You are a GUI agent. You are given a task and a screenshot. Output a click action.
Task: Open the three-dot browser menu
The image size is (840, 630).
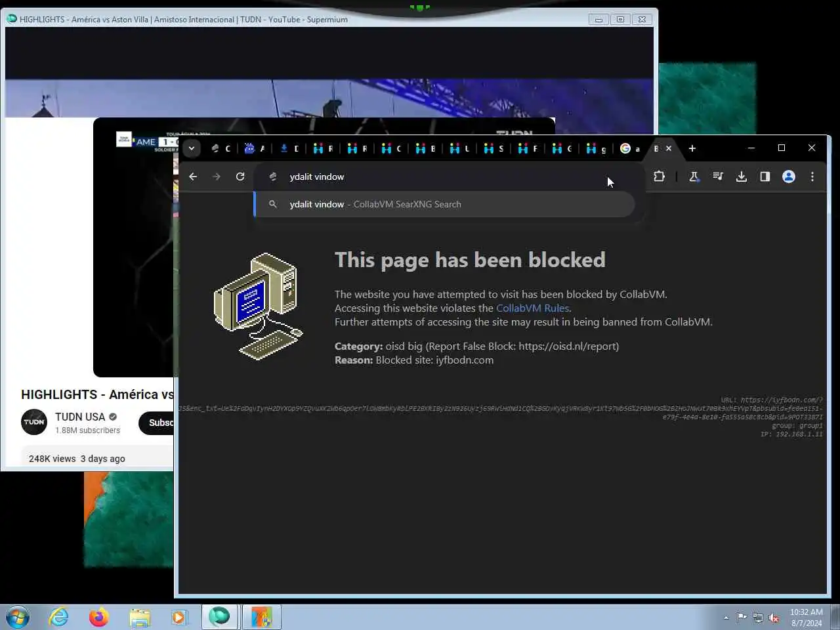pos(812,177)
